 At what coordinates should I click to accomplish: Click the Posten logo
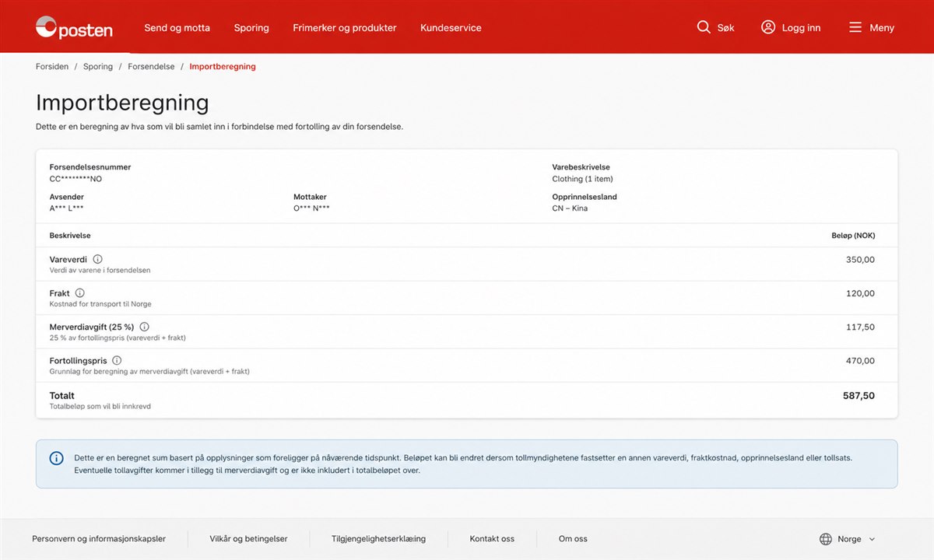(74, 28)
